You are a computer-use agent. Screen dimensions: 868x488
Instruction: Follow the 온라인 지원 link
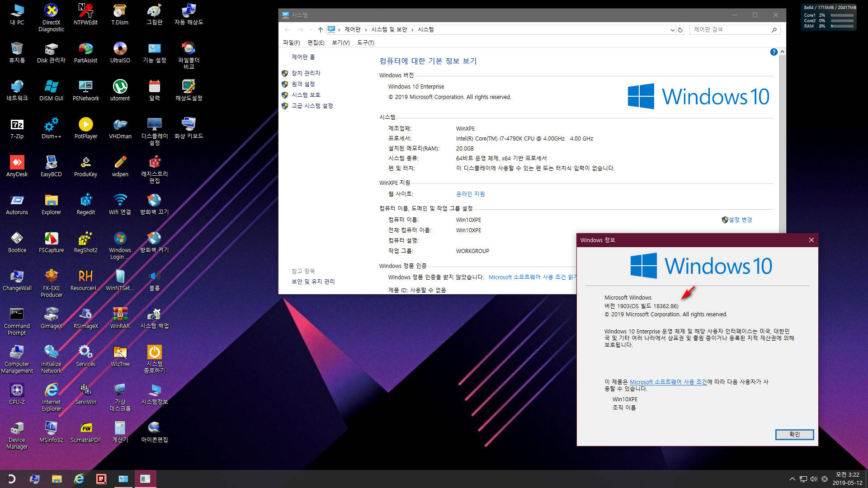coord(470,194)
